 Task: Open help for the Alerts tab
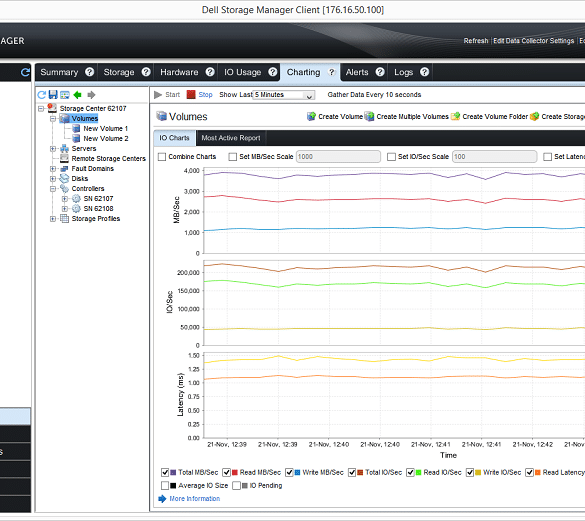[x=380, y=72]
